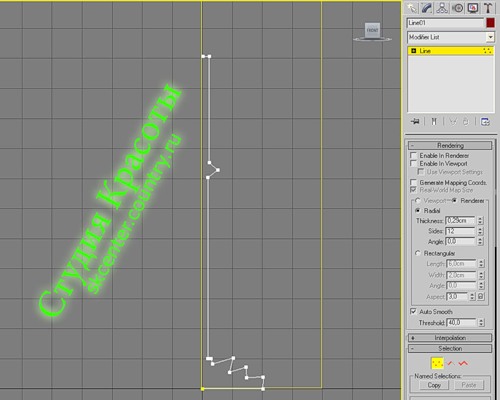The height and width of the screenshot is (400, 500).
Task: Select the Rectangular radio option
Action: (418, 253)
